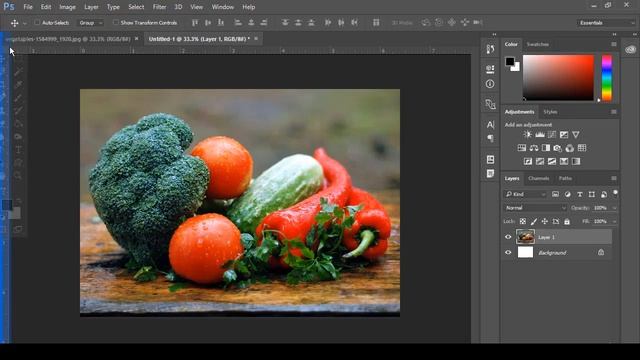Add Black & White adjustment
The width and height of the screenshot is (640, 360).
coord(546,148)
